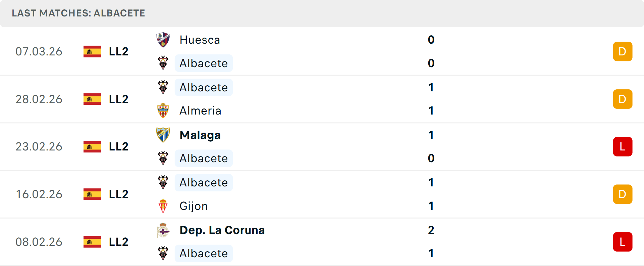Open the Malaga team link

point(200,135)
